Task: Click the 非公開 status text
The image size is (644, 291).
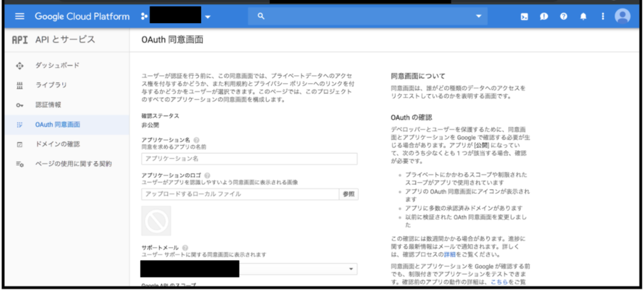Action: tap(150, 125)
